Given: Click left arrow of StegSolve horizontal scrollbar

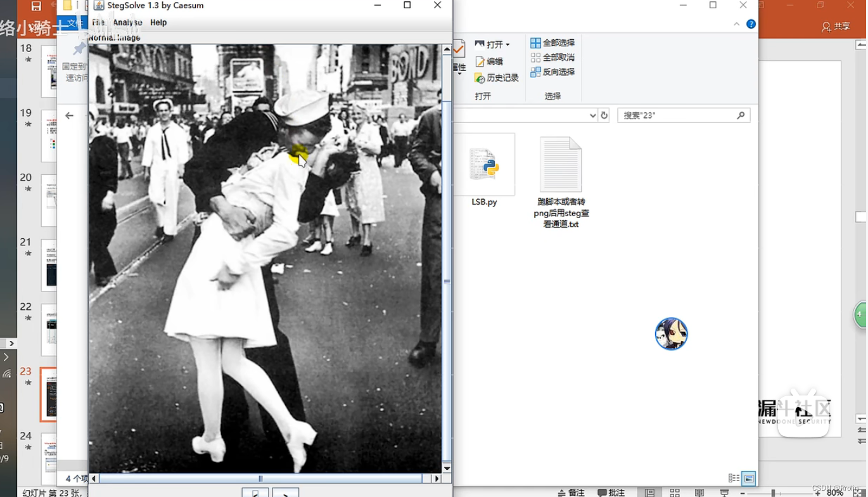Looking at the screenshot, I should pyautogui.click(x=94, y=479).
